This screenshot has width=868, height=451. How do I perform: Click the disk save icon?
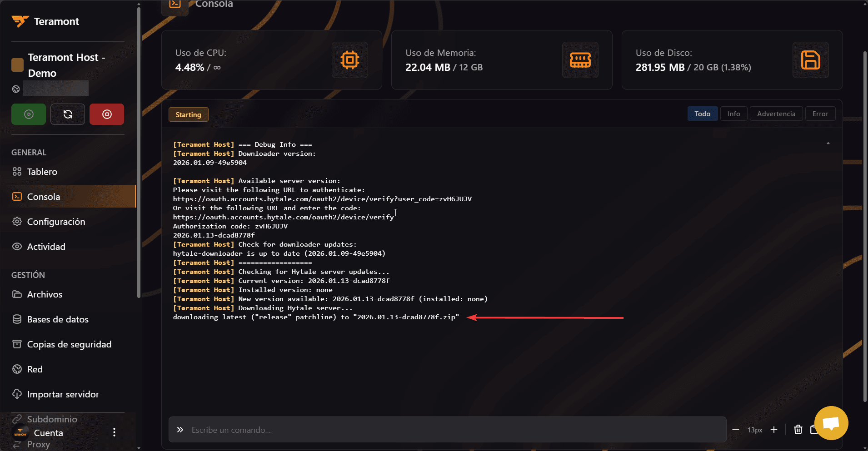pos(811,60)
